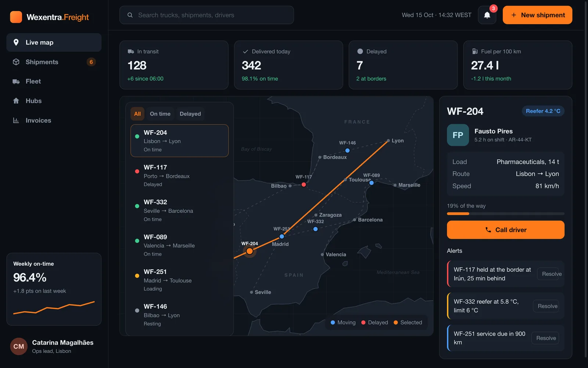
Task: Click the Delayed 7 stat card
Action: point(403,65)
